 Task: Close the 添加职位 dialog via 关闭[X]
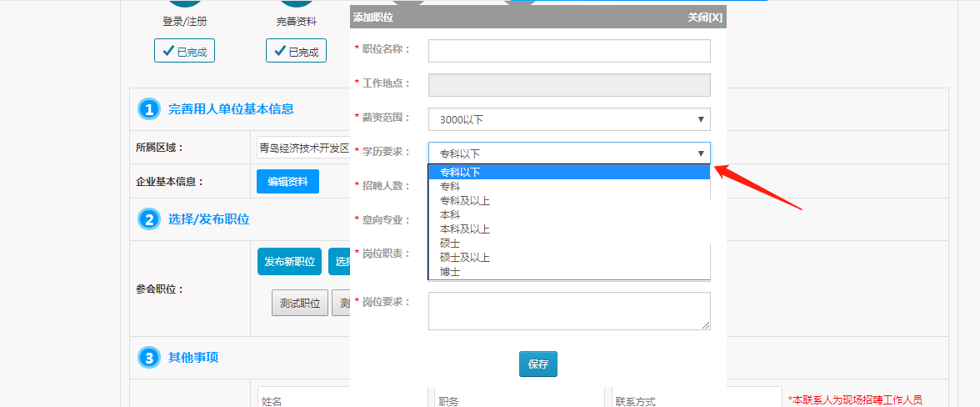pos(704,17)
